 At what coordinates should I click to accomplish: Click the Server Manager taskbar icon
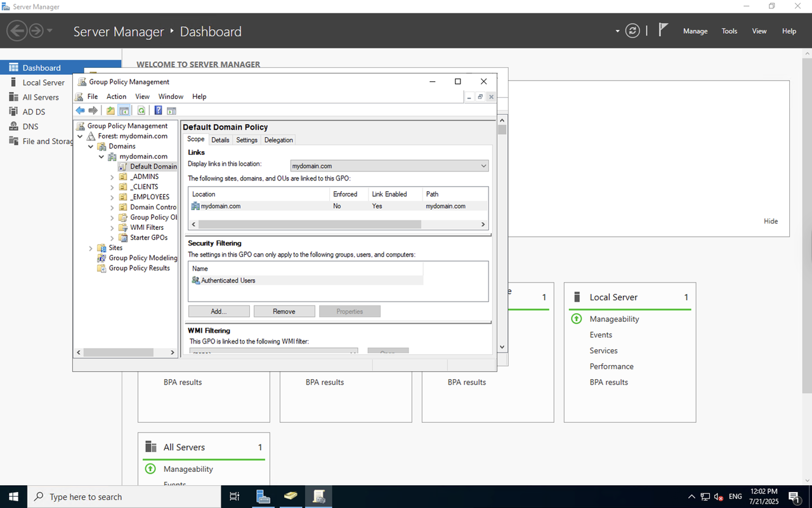(263, 497)
